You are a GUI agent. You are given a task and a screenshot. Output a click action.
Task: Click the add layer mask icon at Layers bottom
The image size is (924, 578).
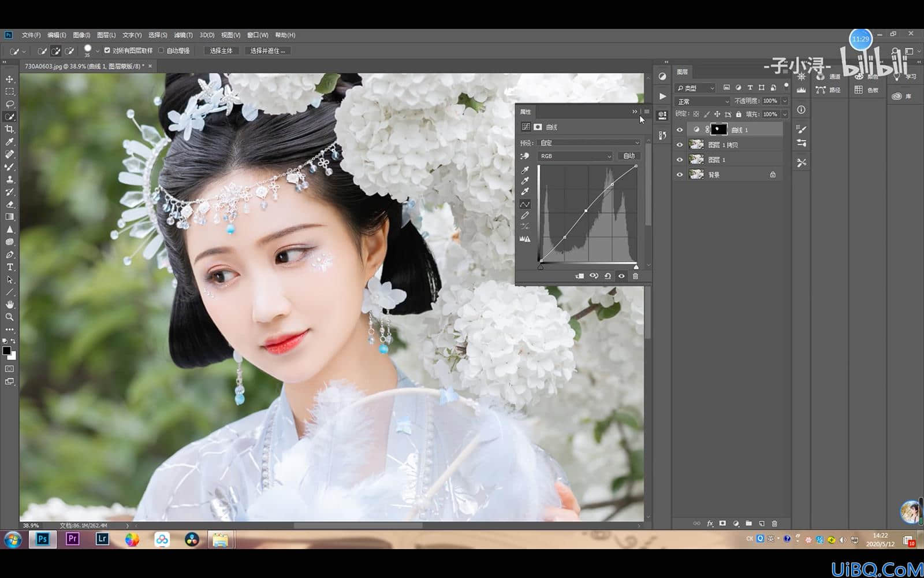(x=722, y=524)
